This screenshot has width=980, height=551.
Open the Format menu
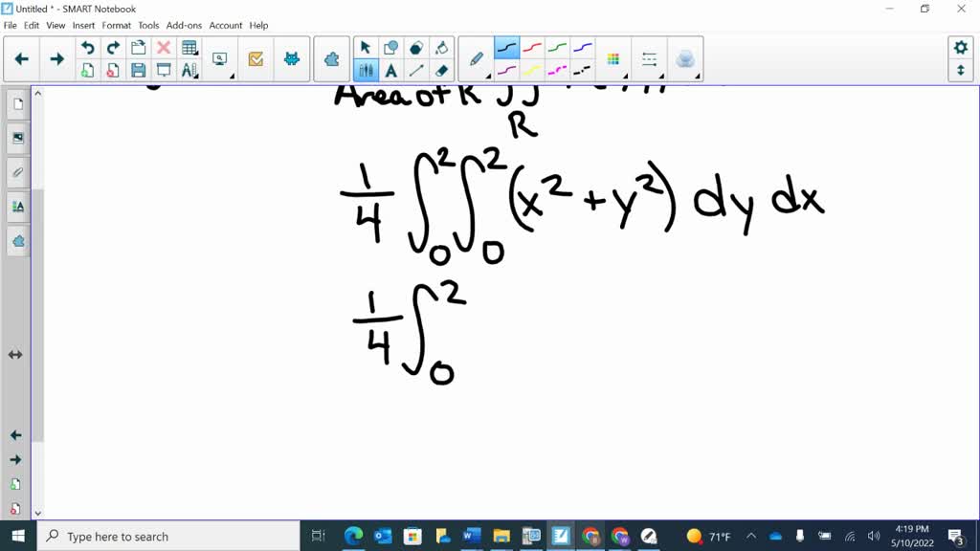pos(116,25)
